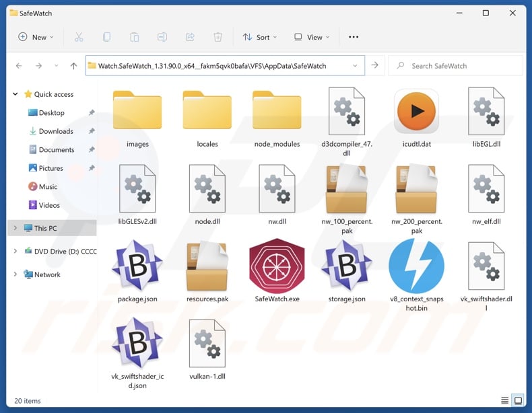Image resolution: width=532 pixels, height=413 pixels.
Task: Select the vulkan-1.dll file icon
Action: (x=207, y=344)
